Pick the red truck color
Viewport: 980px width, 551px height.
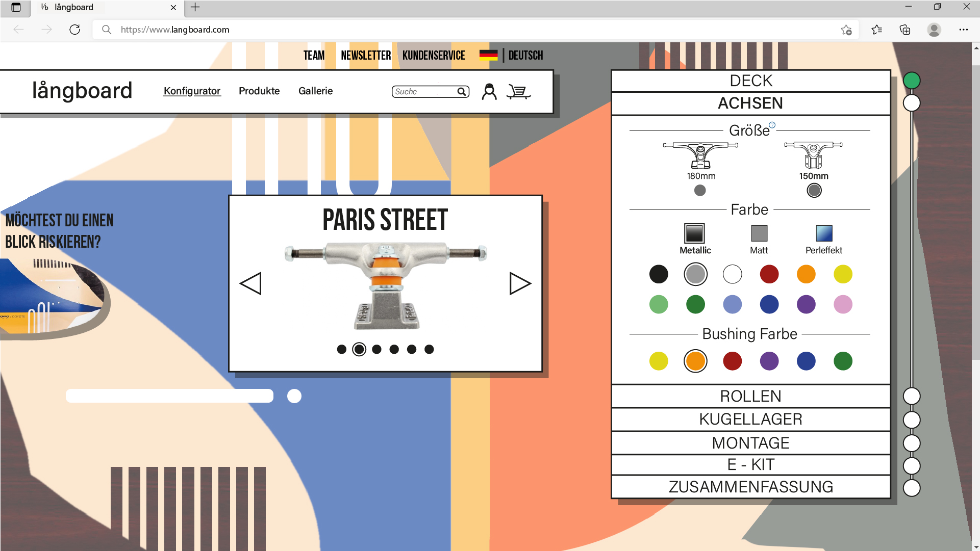click(769, 274)
